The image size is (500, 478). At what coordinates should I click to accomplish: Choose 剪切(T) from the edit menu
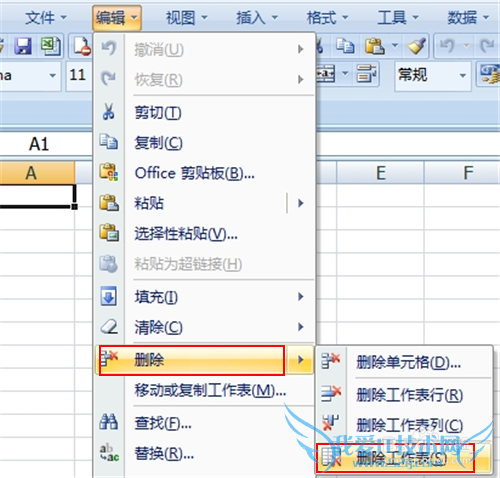coord(205,113)
